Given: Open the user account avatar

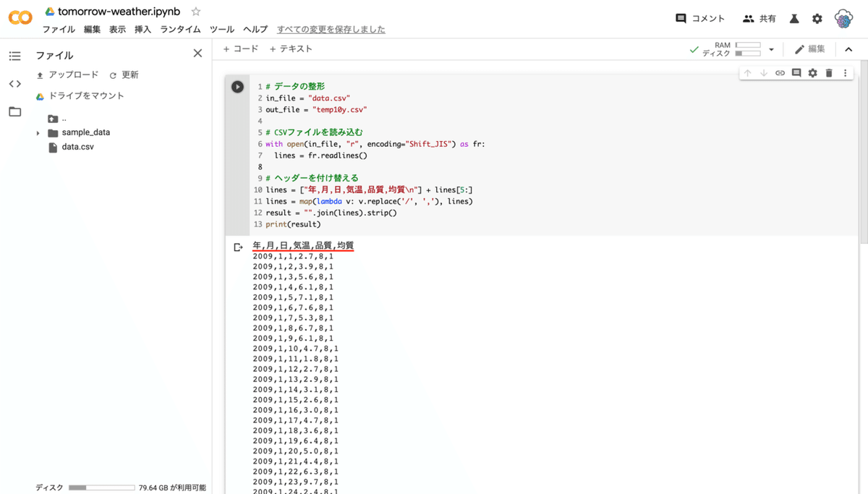Looking at the screenshot, I should pos(843,19).
